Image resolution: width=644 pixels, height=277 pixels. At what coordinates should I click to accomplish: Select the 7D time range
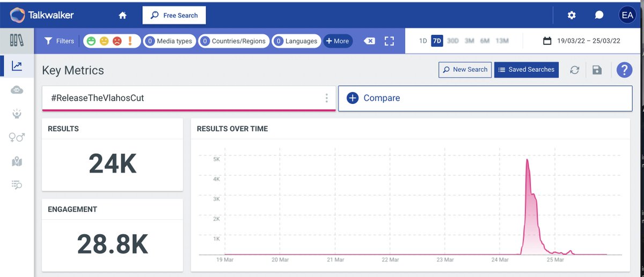(437, 41)
